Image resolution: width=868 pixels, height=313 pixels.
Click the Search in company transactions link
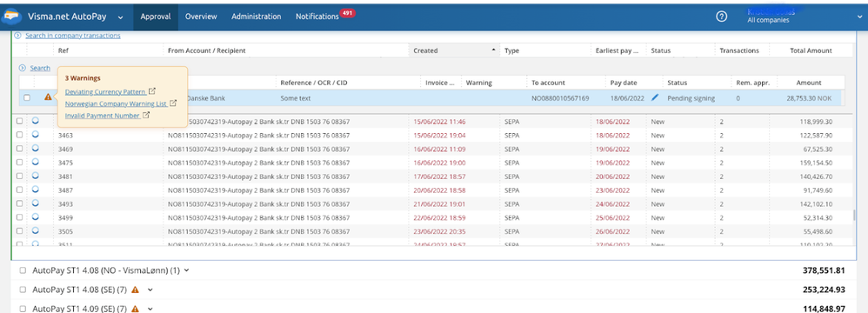click(72, 36)
